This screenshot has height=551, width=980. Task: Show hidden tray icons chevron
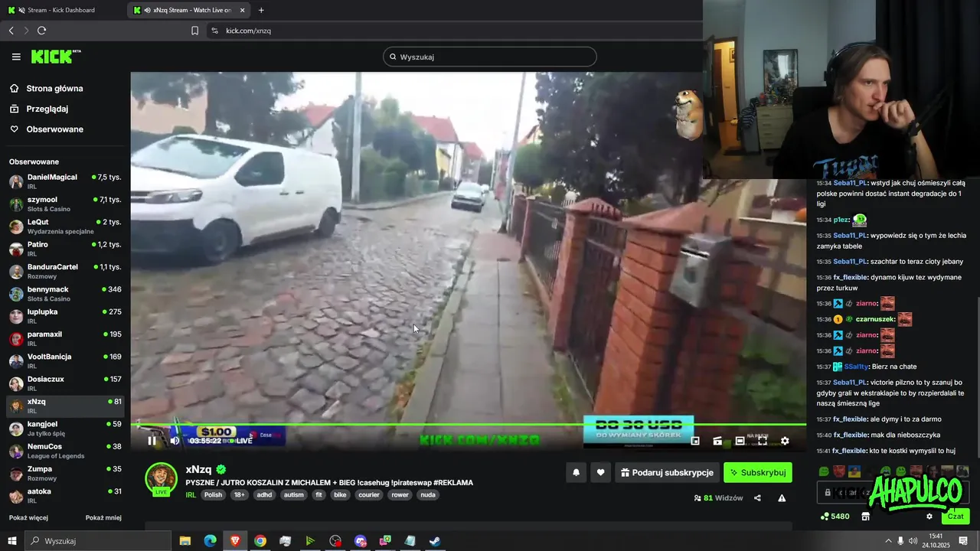point(888,541)
